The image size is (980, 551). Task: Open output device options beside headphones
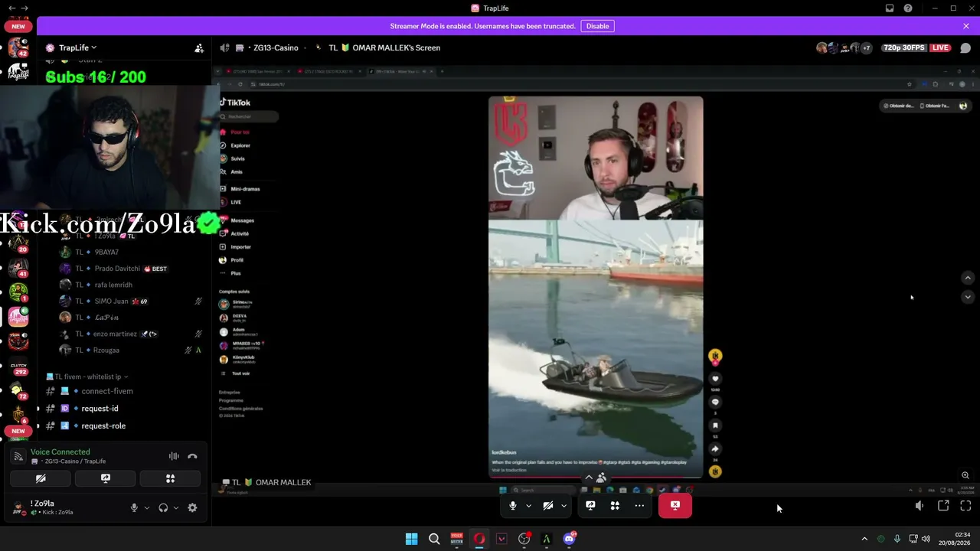pos(175,507)
